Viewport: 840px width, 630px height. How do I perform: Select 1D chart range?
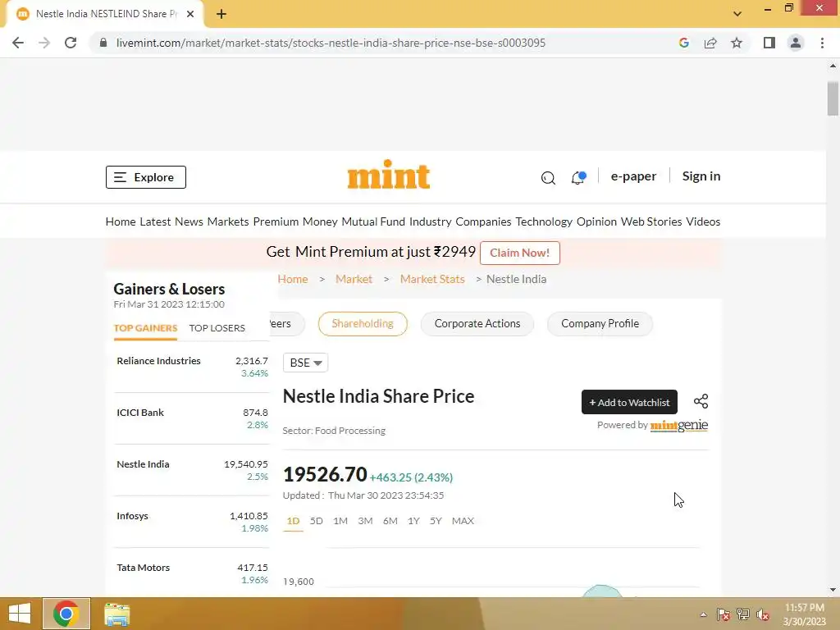tap(293, 521)
